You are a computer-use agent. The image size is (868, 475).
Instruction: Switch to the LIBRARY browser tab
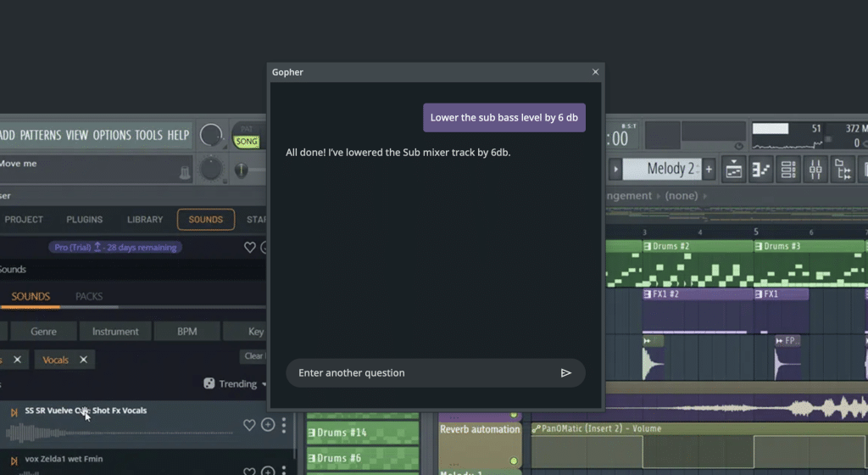pos(145,220)
